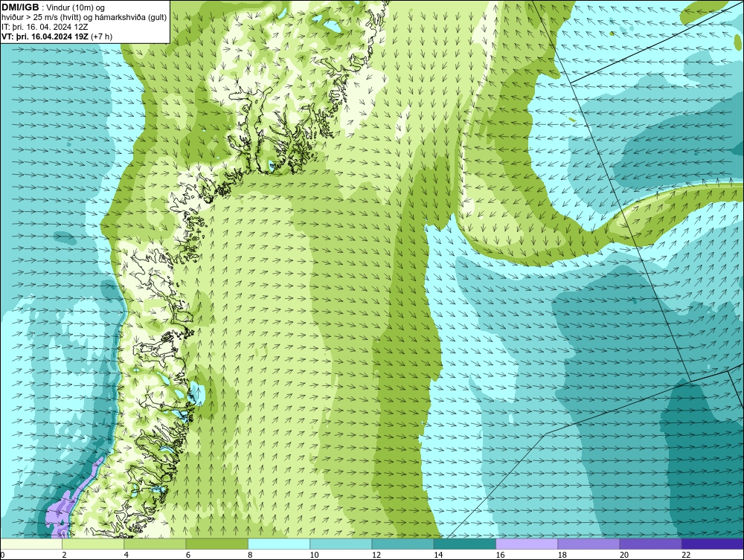Click the 18–20 m/s purple legend swatch
744x560 pixels.
coord(589,544)
